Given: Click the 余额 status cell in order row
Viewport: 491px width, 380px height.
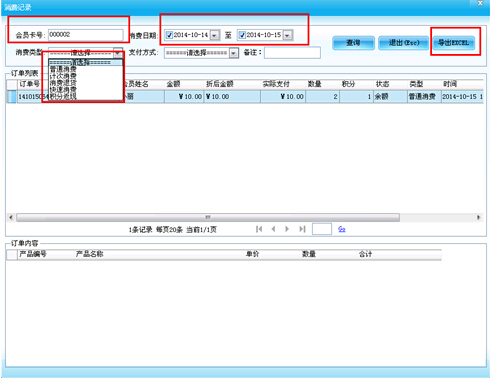Looking at the screenshot, I should click(390, 97).
